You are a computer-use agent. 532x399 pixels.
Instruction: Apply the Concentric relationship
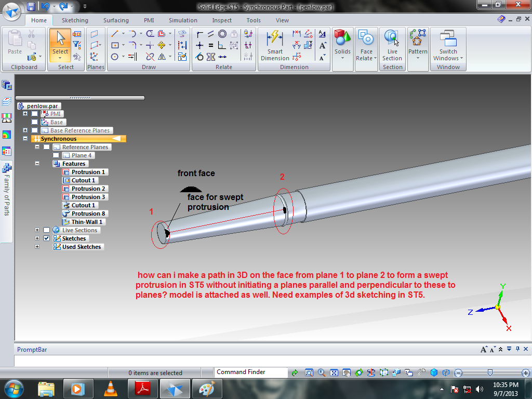(x=222, y=34)
